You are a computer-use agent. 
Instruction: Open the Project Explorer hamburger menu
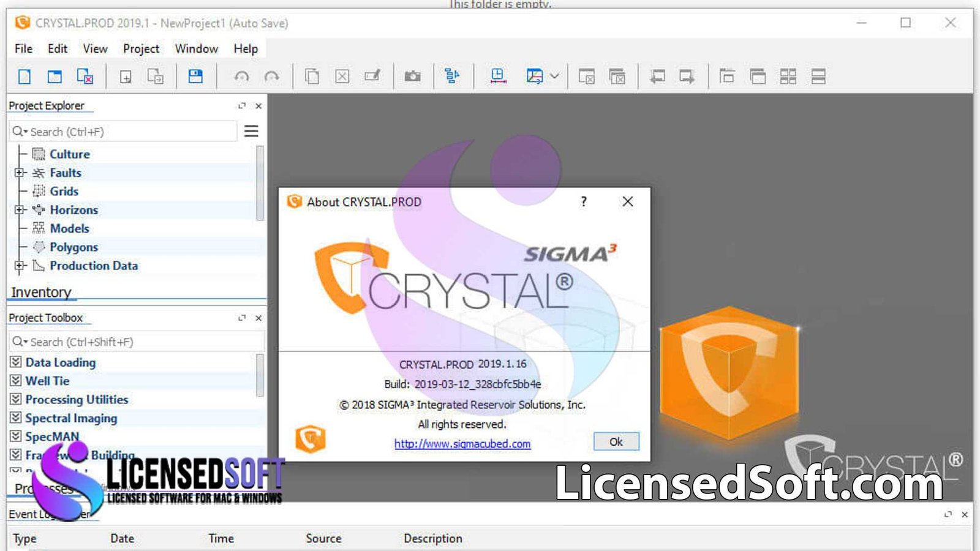(x=251, y=131)
